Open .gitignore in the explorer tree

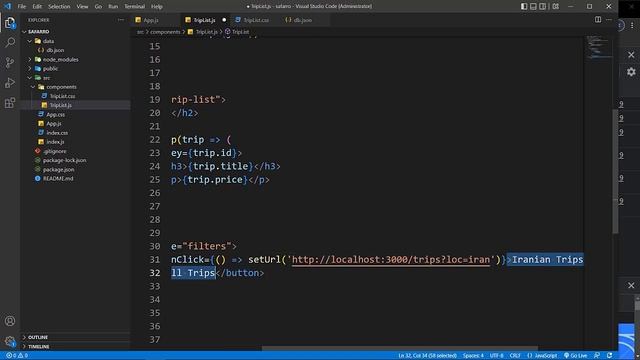tap(55, 151)
